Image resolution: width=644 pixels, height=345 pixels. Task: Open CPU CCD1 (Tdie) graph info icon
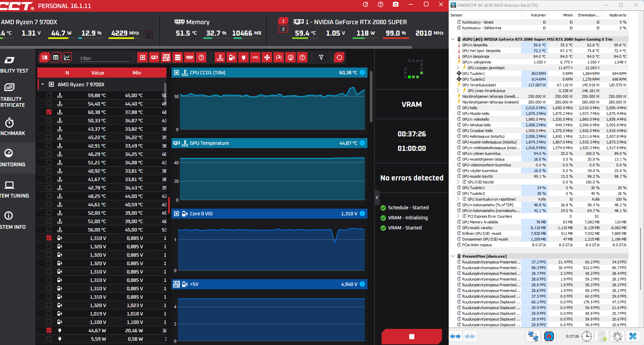[362, 73]
